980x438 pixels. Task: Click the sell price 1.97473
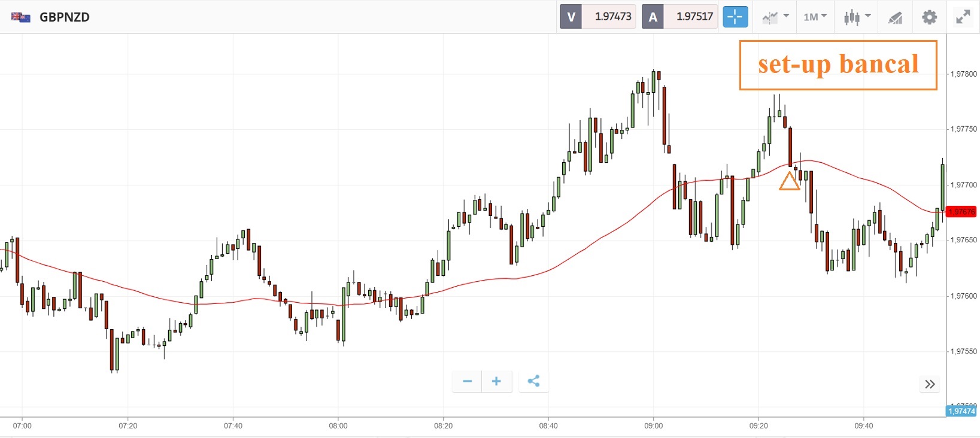[x=612, y=17]
